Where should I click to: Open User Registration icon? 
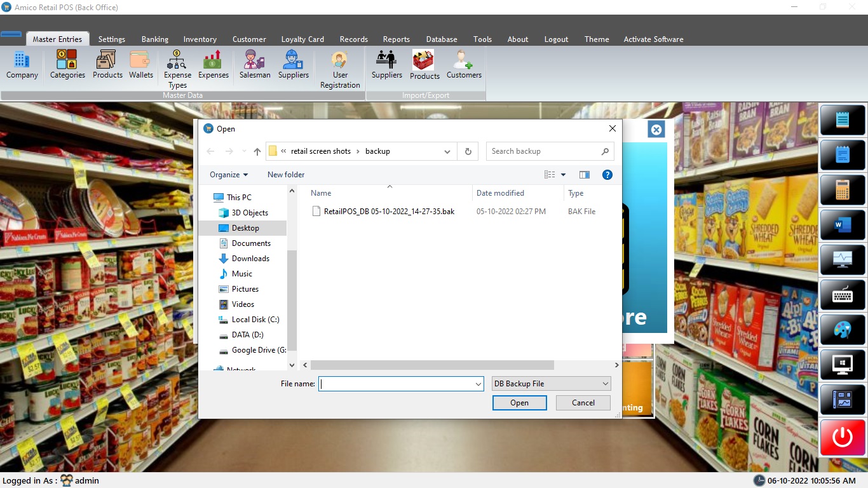pos(340,69)
